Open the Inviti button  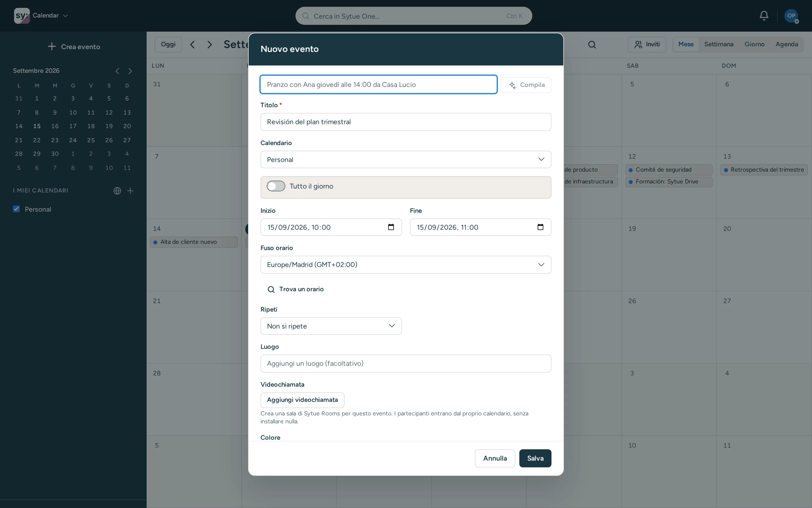(646, 44)
